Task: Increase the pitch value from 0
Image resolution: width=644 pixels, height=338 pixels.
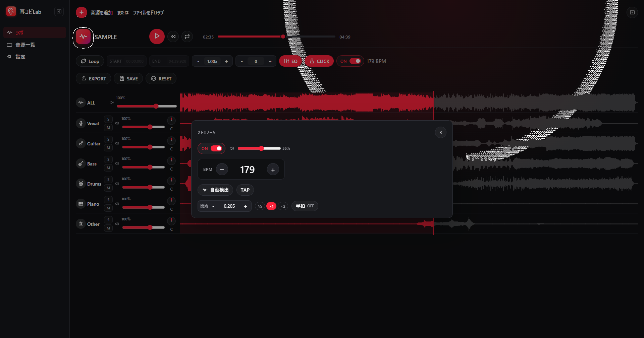Action: (x=270, y=61)
